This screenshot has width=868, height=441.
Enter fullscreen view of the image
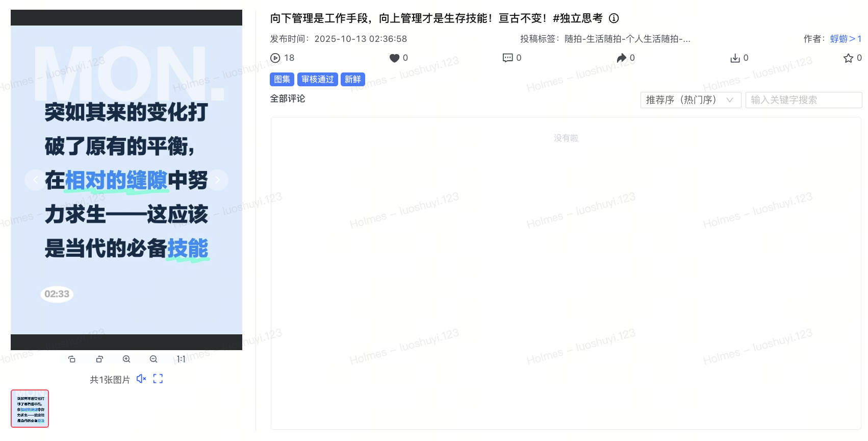point(158,379)
